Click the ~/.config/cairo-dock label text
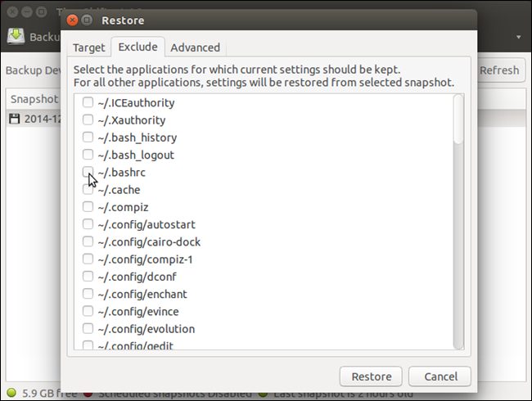The image size is (532, 401). [x=149, y=242]
